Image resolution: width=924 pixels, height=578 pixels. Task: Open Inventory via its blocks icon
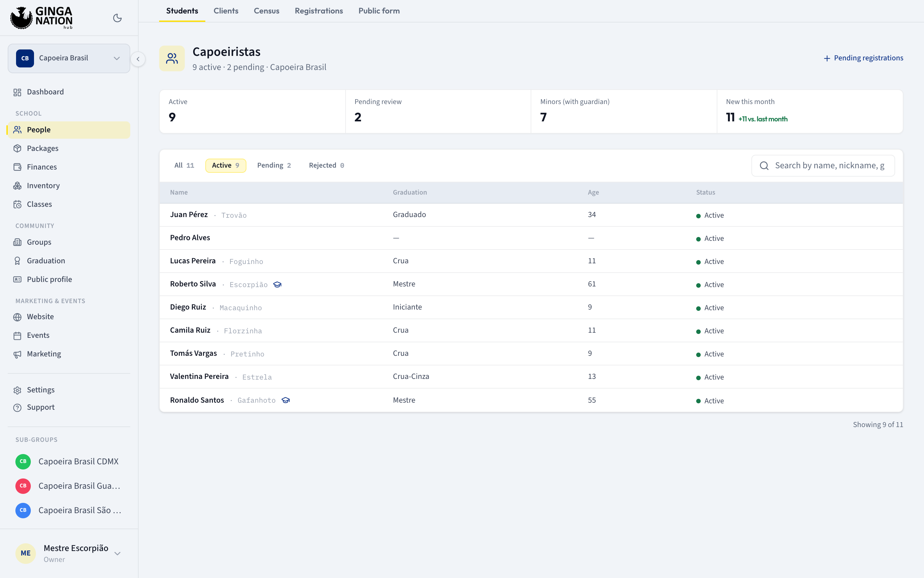pyautogui.click(x=17, y=186)
